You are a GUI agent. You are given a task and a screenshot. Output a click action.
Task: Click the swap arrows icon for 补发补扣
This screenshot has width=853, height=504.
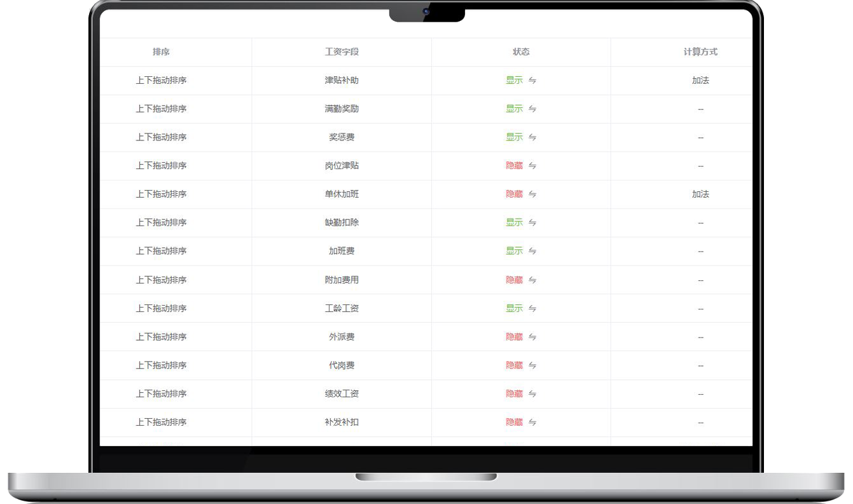tap(532, 423)
